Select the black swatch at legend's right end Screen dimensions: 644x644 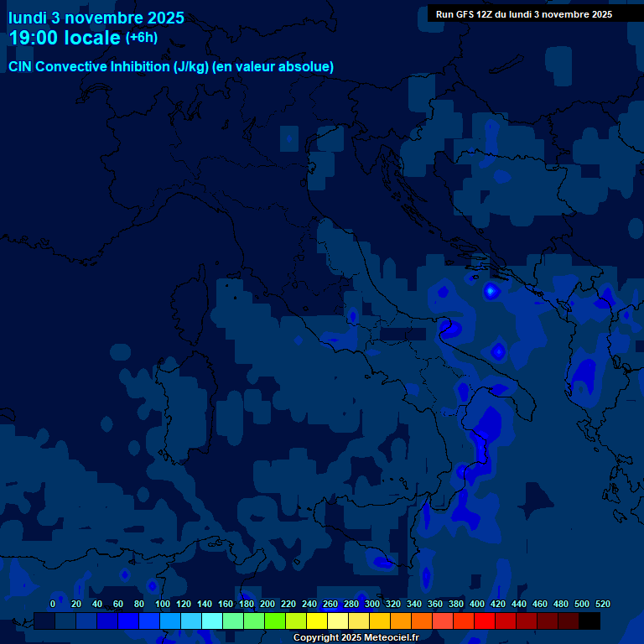click(x=589, y=621)
